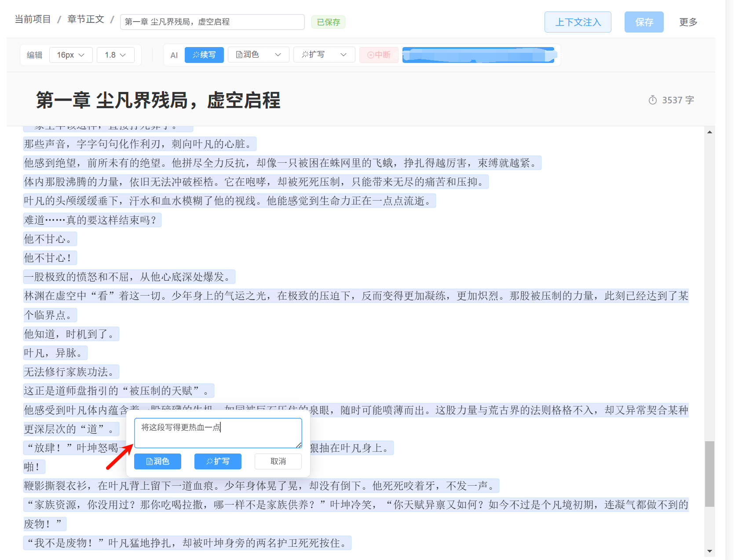Click the scrollbar up arrow
Viewport: 735px width, 560px height.
tap(709, 132)
